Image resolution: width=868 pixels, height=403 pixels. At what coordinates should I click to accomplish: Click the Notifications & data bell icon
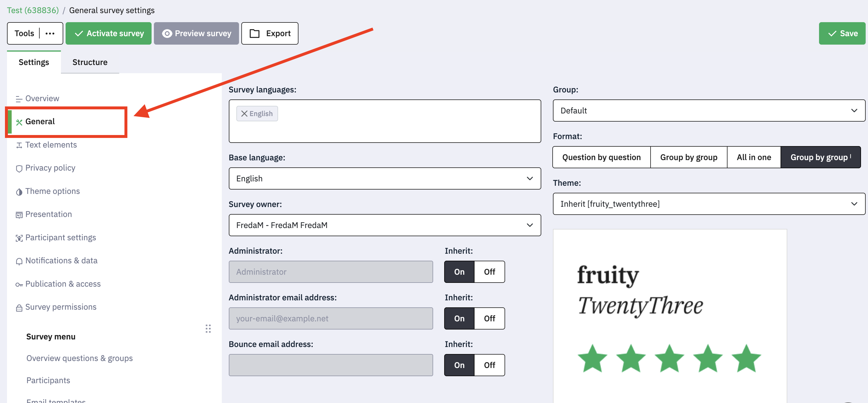[x=19, y=261]
